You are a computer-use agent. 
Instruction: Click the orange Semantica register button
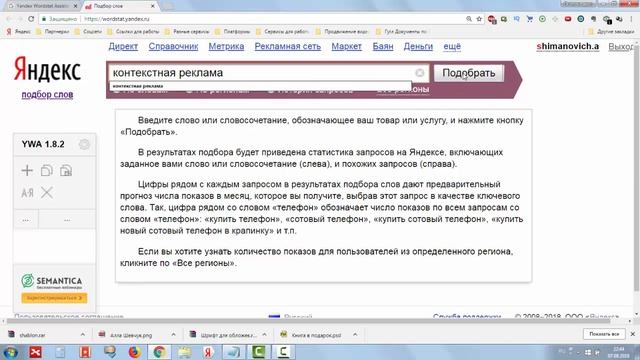click(x=54, y=298)
